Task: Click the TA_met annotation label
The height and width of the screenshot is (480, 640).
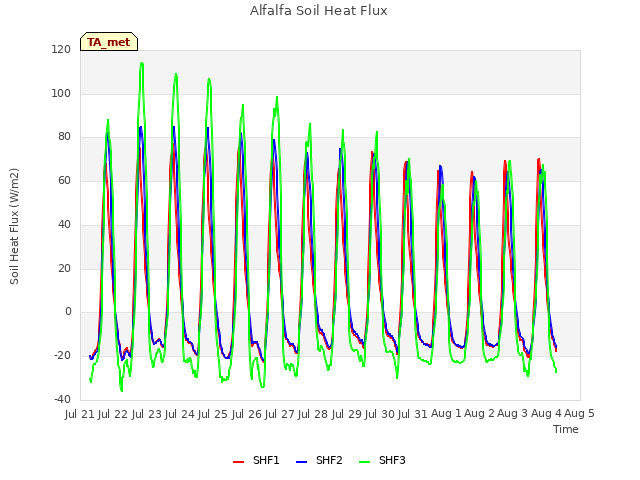Action: click(x=109, y=42)
